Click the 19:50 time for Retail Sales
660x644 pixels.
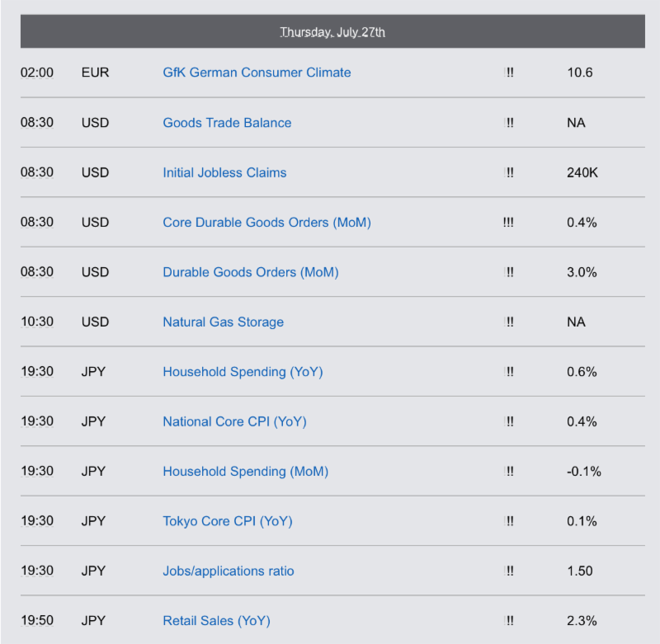coord(37,620)
